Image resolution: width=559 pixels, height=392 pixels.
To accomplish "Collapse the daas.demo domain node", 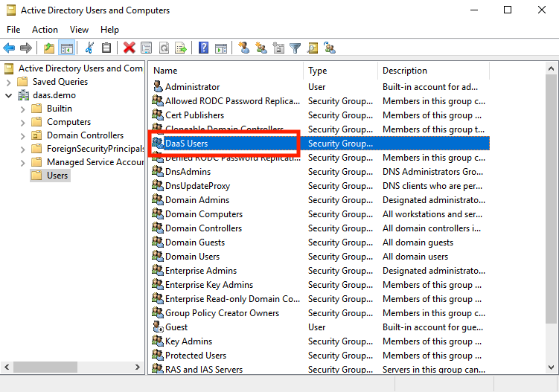I will click(8, 95).
